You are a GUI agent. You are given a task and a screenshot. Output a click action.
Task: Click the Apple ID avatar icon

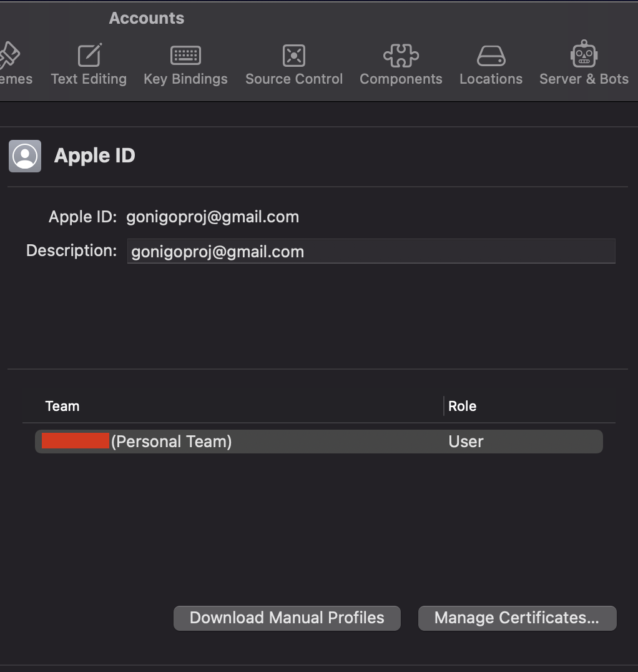tap(24, 156)
